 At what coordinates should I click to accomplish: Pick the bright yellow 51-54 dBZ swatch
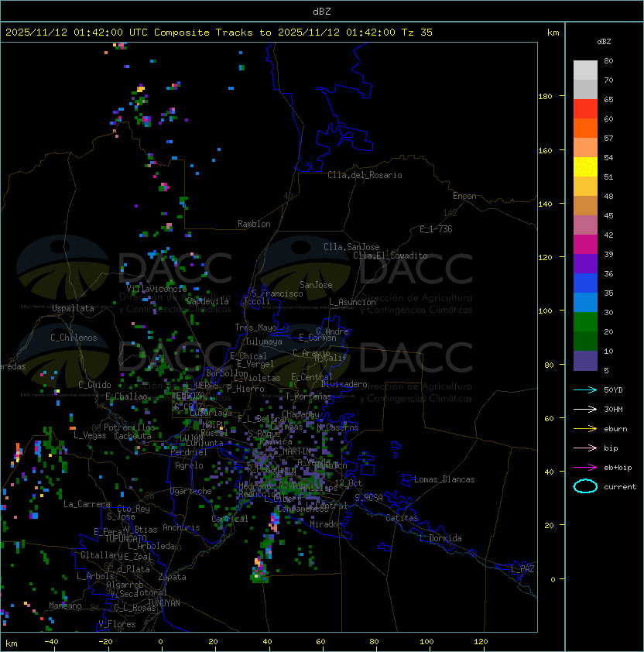585,167
